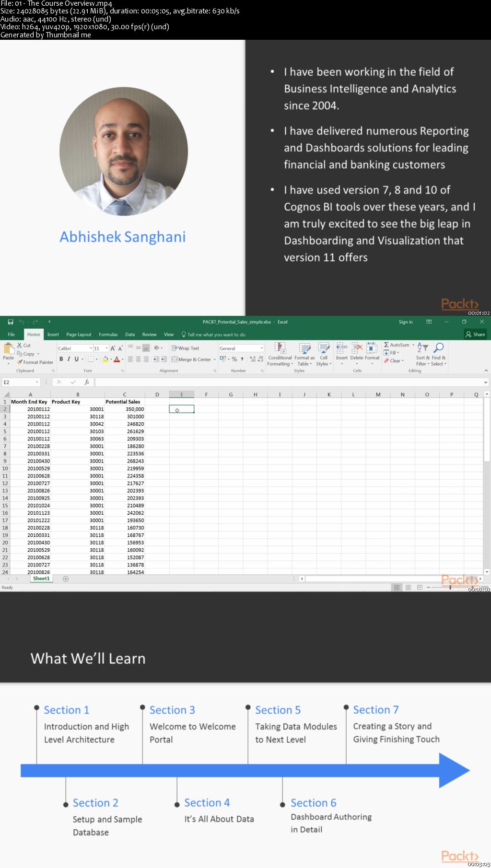Image resolution: width=491 pixels, height=868 pixels.
Task: Toggle Align Right
Action: click(146, 359)
